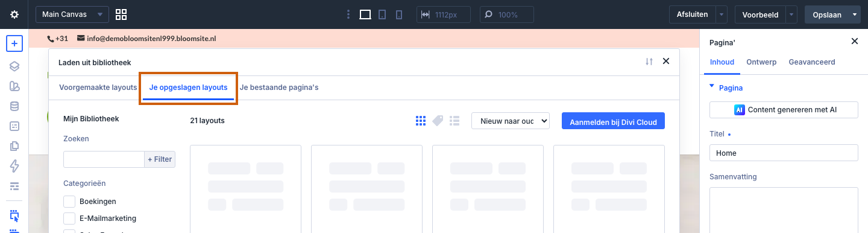Open the database cylinder icon in the sidebar
Screen dimensions: 868x233
(14, 106)
